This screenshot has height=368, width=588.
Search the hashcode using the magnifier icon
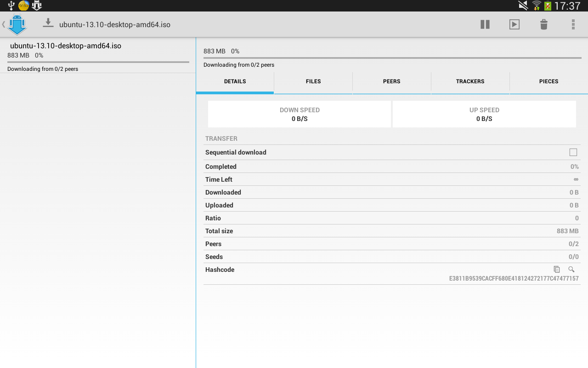pyautogui.click(x=571, y=270)
